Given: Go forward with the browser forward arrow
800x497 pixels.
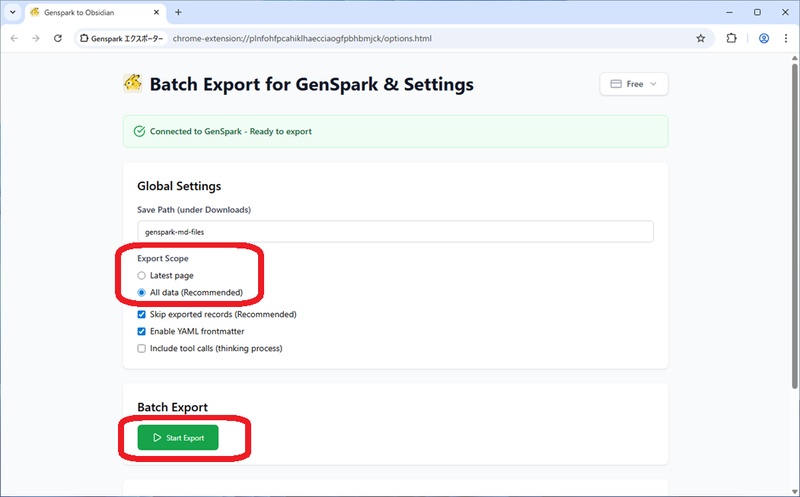Looking at the screenshot, I should 36,38.
